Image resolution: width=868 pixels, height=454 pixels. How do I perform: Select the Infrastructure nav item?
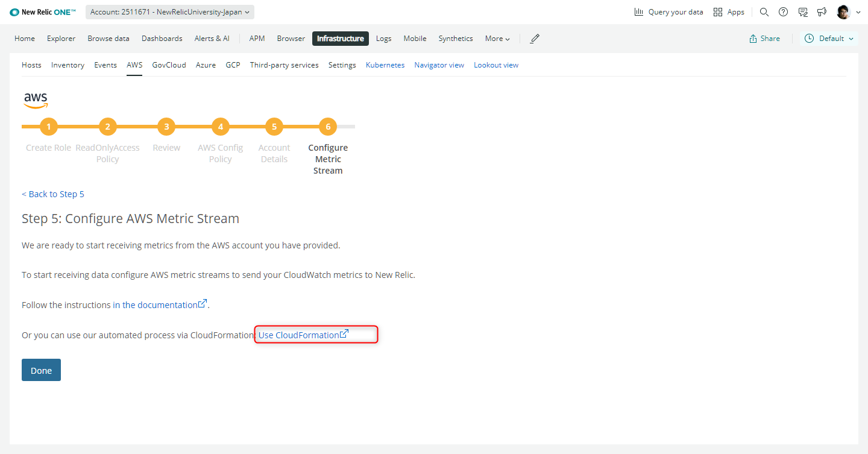pyautogui.click(x=341, y=39)
